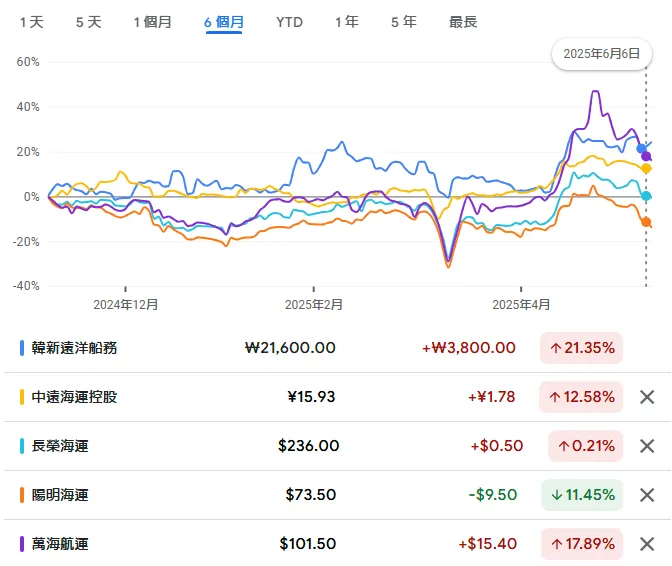Click the 12.58% gain badge
The image size is (672, 566).
(581, 397)
